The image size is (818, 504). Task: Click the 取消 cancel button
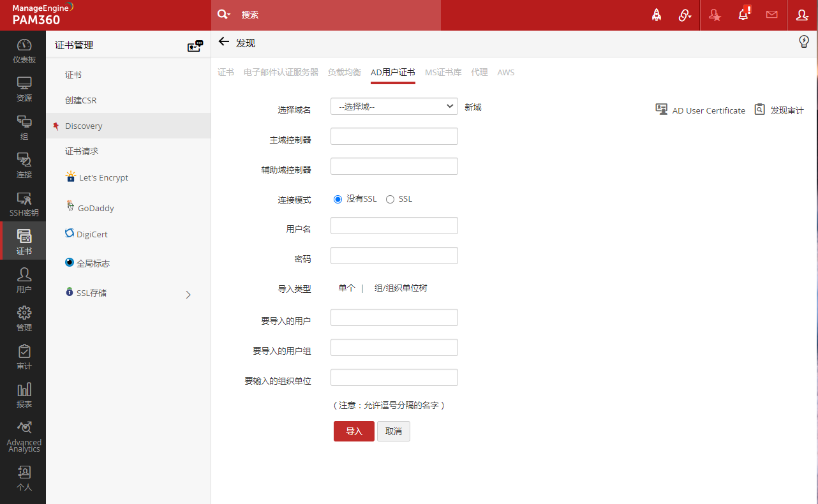(x=394, y=431)
